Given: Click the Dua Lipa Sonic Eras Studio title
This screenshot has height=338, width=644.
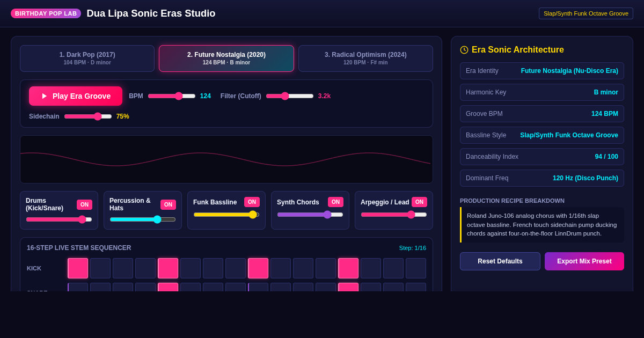Looking at the screenshot, I should pos(151,13).
